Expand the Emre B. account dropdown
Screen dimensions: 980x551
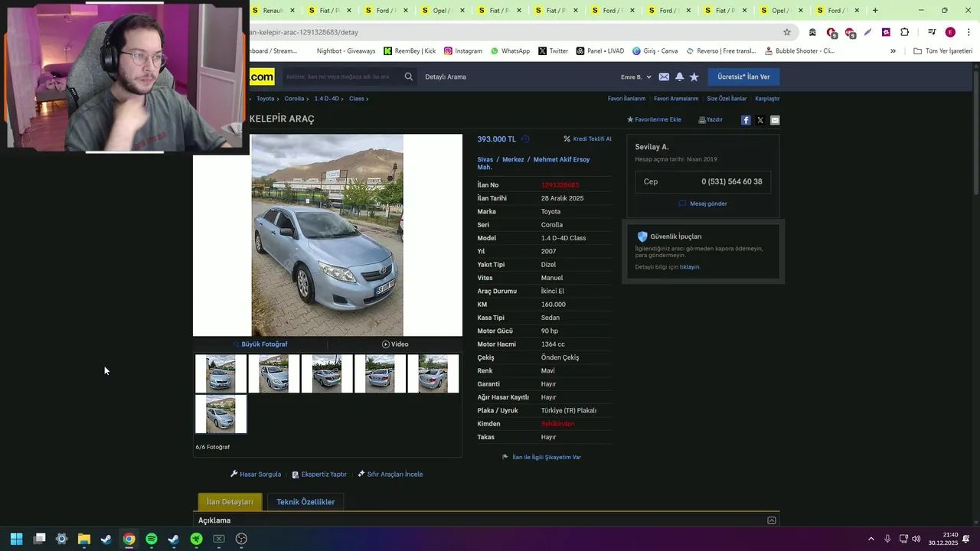tap(636, 77)
